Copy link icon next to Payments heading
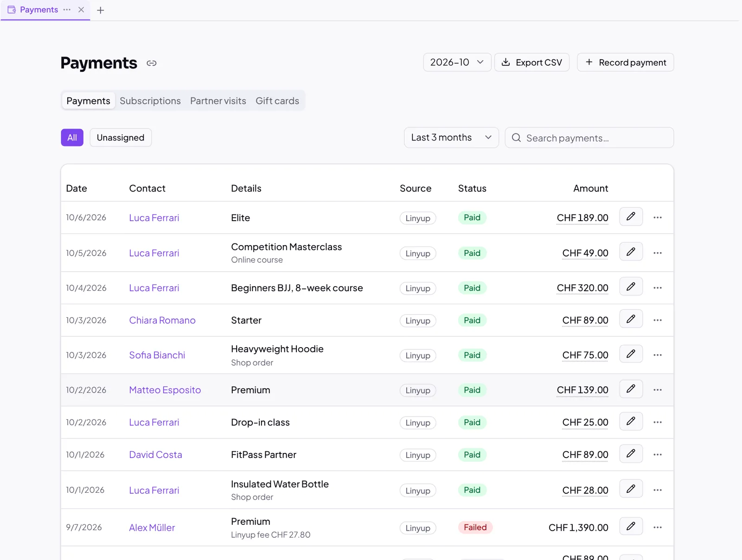742x560 pixels. [152, 63]
